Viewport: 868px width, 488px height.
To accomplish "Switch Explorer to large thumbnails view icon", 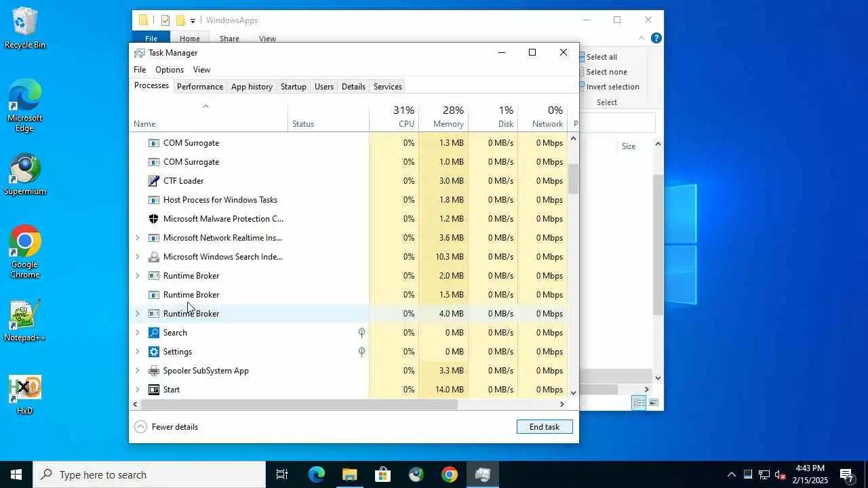I will click(x=654, y=403).
